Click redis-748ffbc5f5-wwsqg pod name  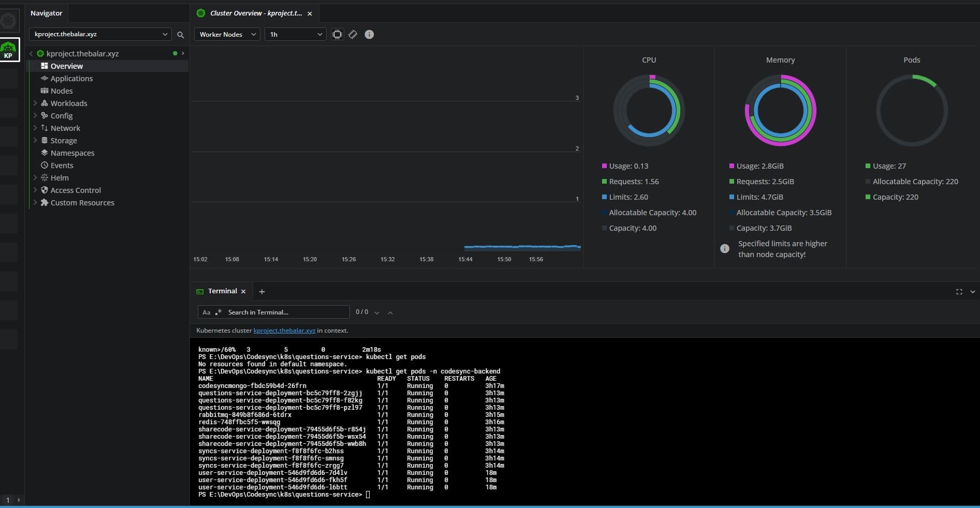(239, 422)
